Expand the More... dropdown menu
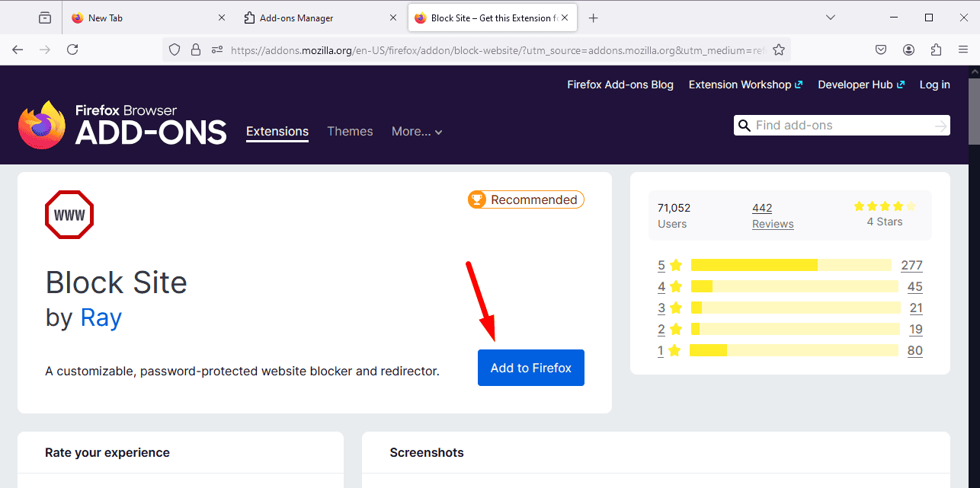The height and width of the screenshot is (488, 980). (417, 132)
